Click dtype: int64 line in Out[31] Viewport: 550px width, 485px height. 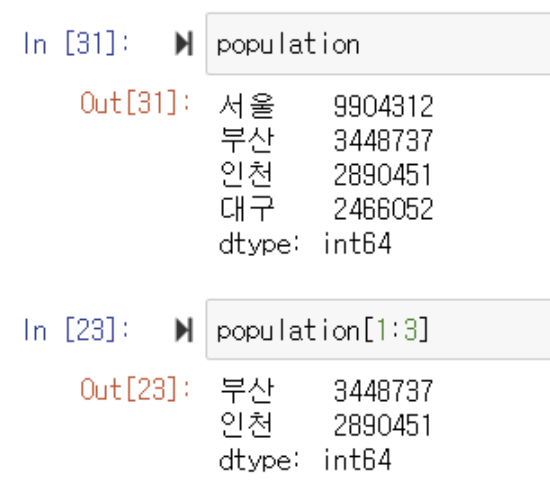click(x=305, y=243)
